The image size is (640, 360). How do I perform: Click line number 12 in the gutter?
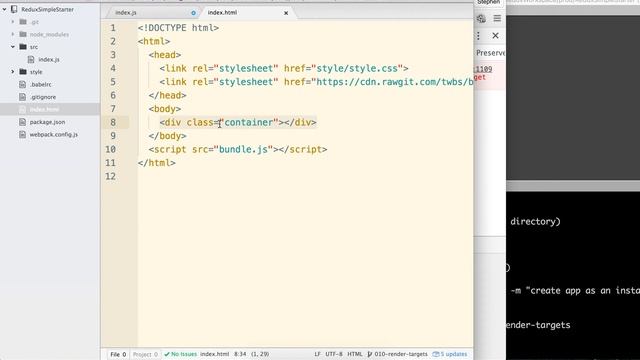tap(111, 176)
